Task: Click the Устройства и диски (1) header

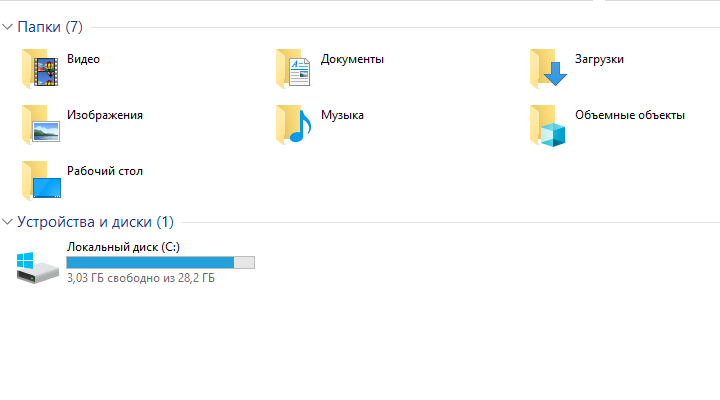Action: 96,222
